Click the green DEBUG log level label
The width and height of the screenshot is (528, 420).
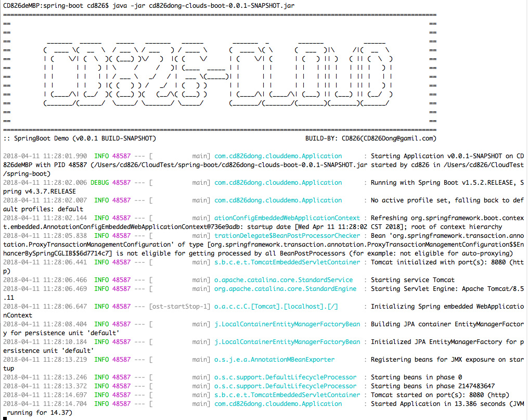tap(100, 183)
